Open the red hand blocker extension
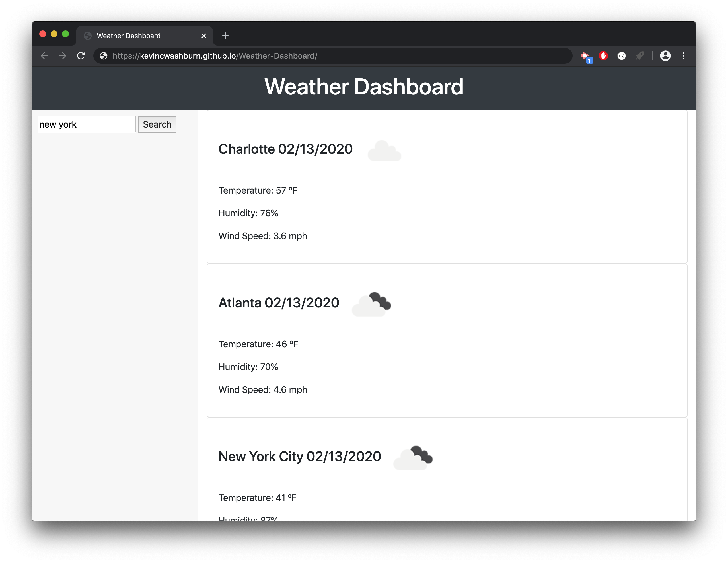This screenshot has height=563, width=728. click(x=603, y=56)
